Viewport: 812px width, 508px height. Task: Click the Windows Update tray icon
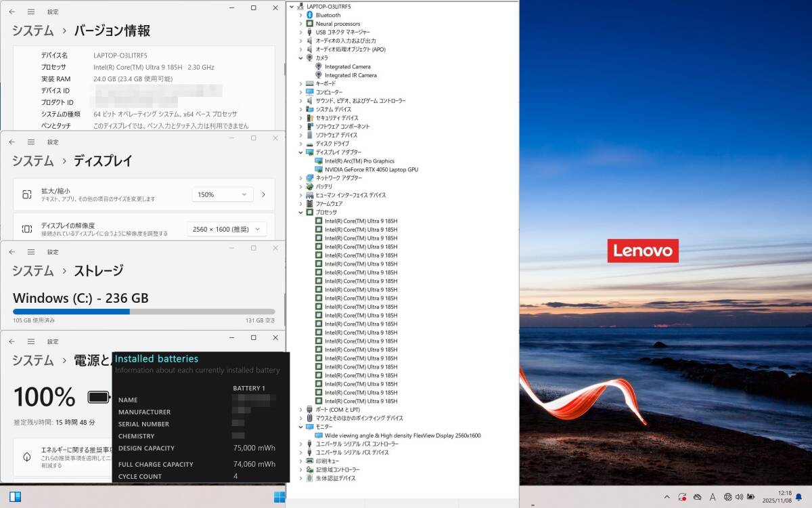click(x=682, y=497)
